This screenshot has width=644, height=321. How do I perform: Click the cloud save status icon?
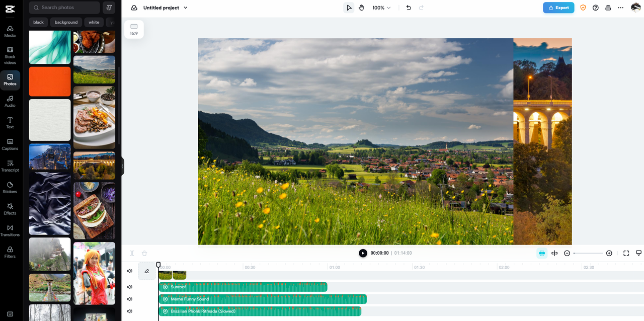click(x=134, y=8)
